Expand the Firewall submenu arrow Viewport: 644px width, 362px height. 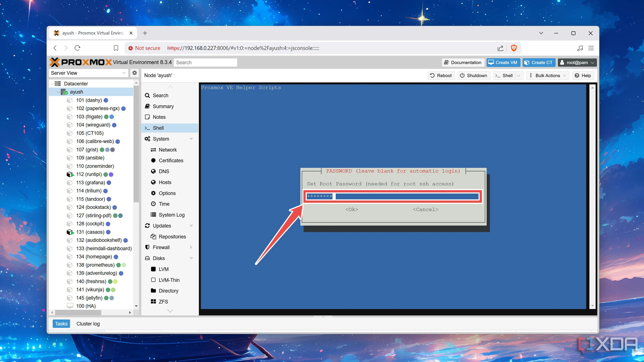(x=191, y=247)
